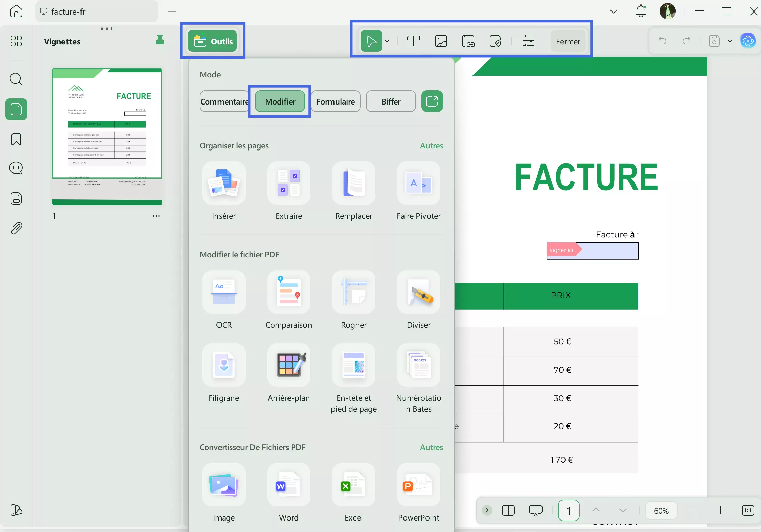The image size is (761, 532).
Task: Open the save options dropdown
Action: [x=730, y=41]
